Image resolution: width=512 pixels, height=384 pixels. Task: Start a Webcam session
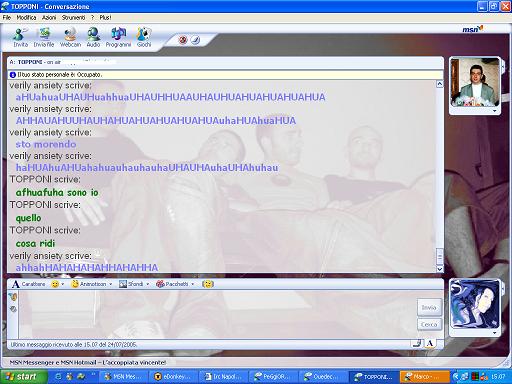[x=70, y=37]
